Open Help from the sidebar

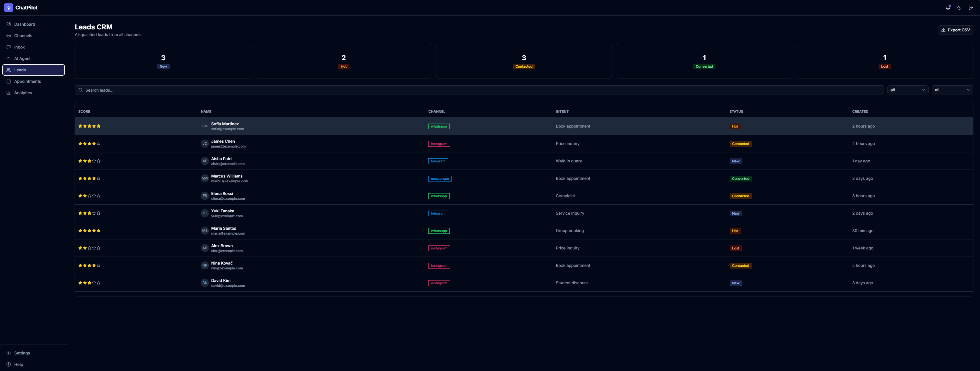(33, 364)
